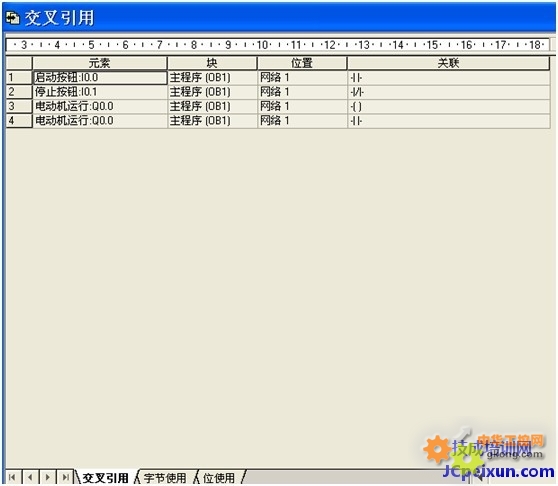Select the 交叉引用 tab
The width and height of the screenshot is (558, 486).
point(105,478)
